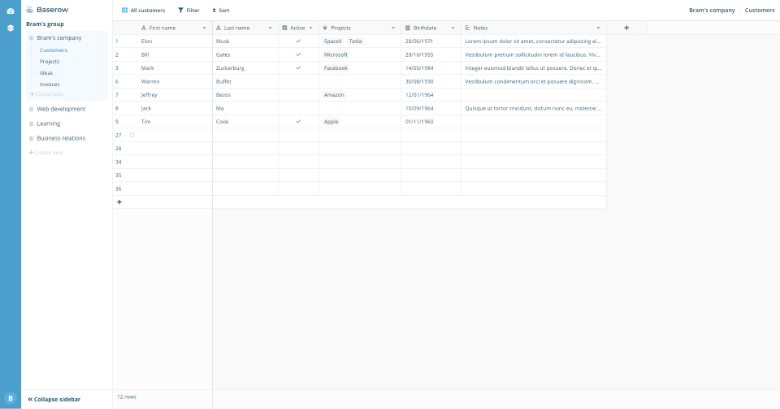Open Sort options
Image resolution: width=780 pixels, height=409 pixels.
coord(221,10)
